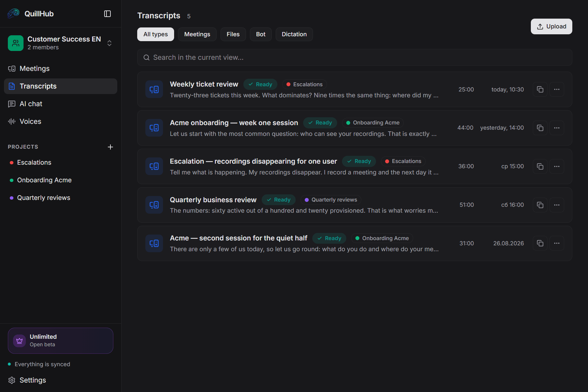The width and height of the screenshot is (588, 392).
Task: Click Quarterly reviews tag on business review
Action: coord(331,200)
